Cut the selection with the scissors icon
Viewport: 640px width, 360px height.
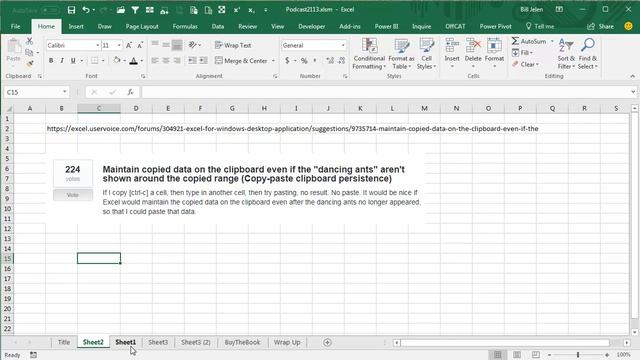(29, 41)
